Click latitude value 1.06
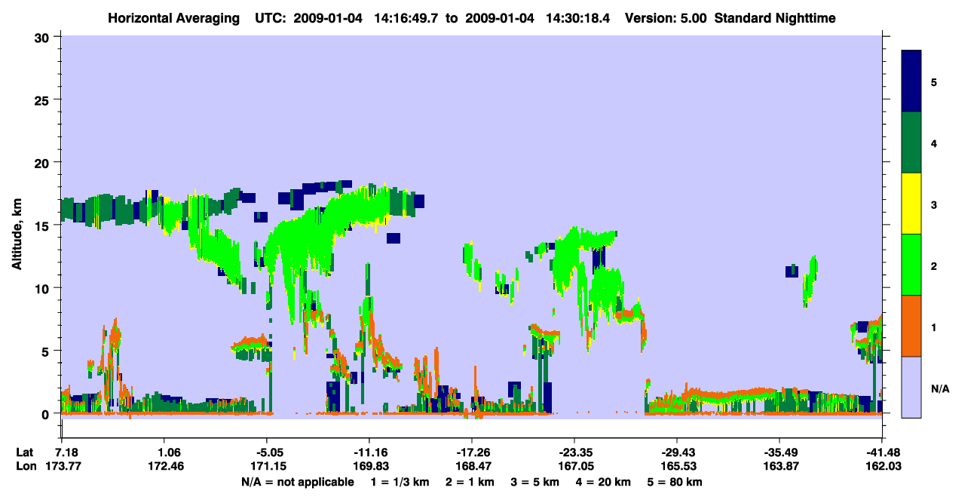The height and width of the screenshot is (503, 980). point(165,452)
